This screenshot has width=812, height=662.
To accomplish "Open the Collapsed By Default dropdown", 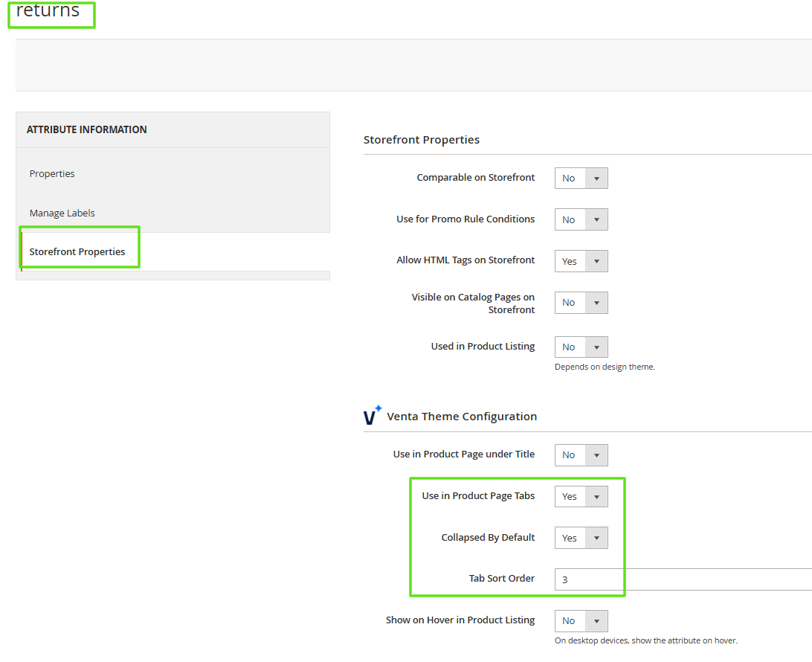I will (x=581, y=538).
